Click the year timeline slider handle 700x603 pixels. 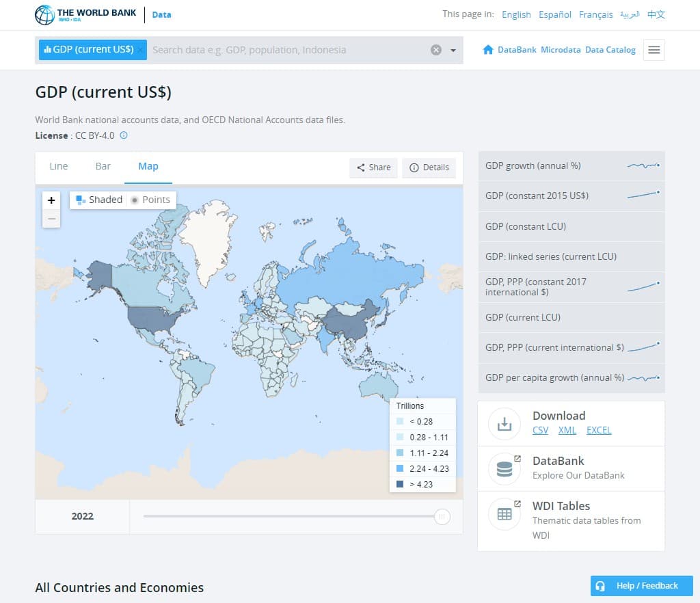(x=442, y=517)
